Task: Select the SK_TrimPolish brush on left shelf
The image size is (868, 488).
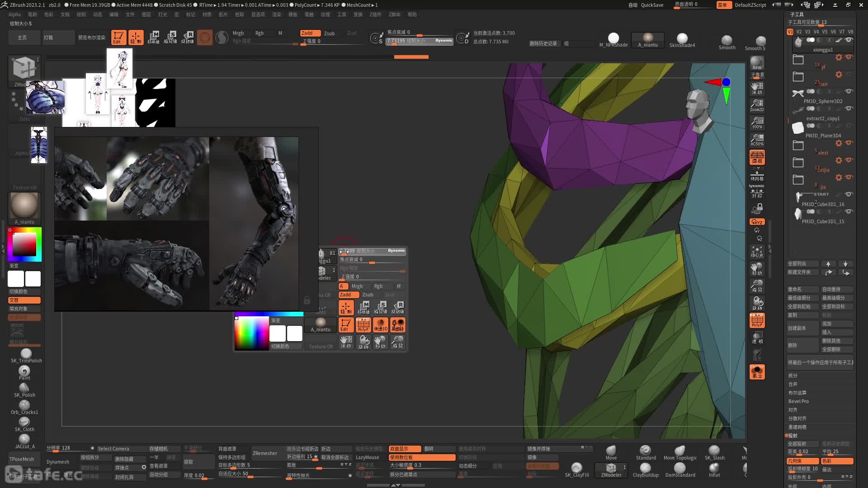Action: (26, 356)
